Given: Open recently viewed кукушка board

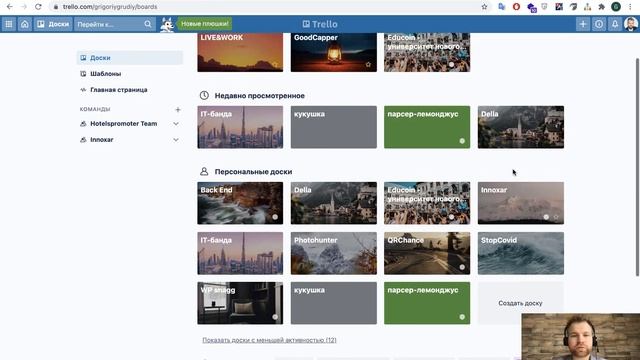Looking at the screenshot, I should (333, 127).
